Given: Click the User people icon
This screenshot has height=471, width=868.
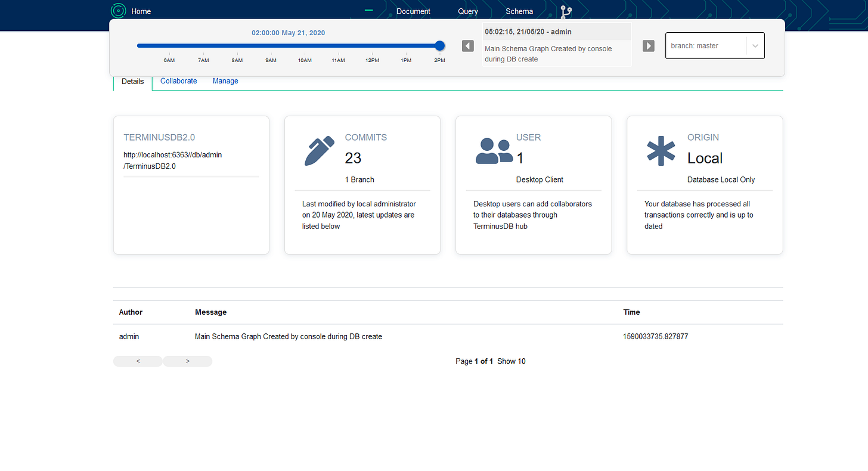Looking at the screenshot, I should [x=494, y=150].
